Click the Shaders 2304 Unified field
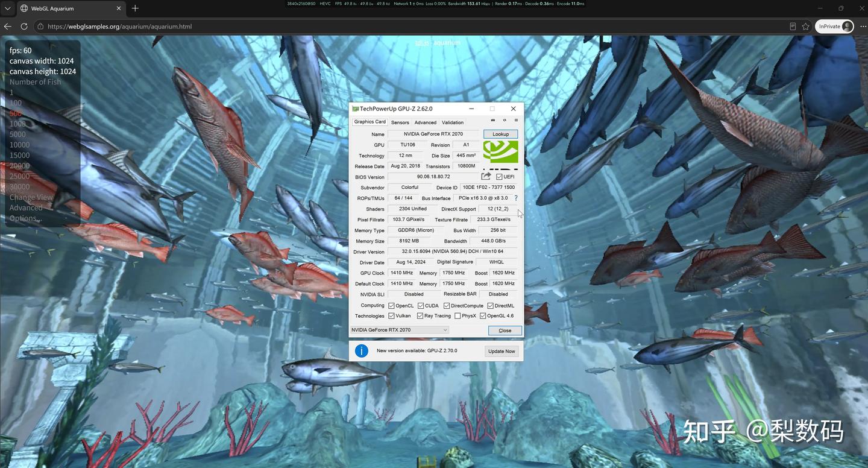The image size is (868, 468). point(413,209)
